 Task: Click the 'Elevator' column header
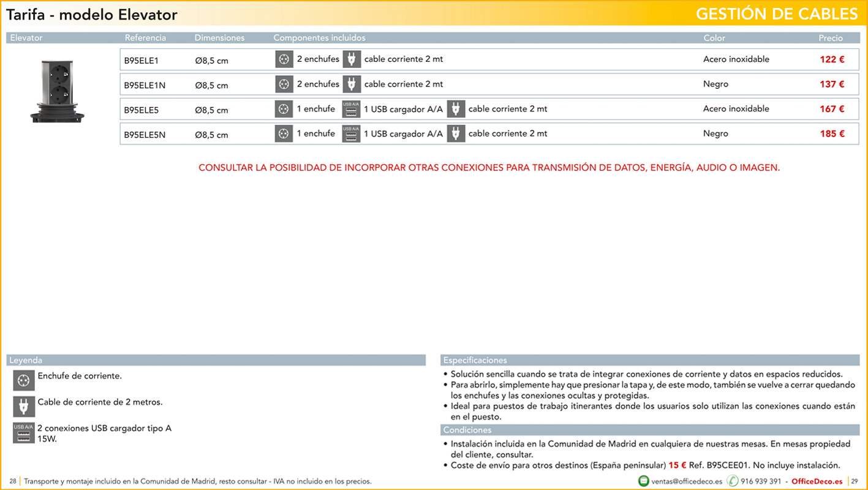(26, 38)
